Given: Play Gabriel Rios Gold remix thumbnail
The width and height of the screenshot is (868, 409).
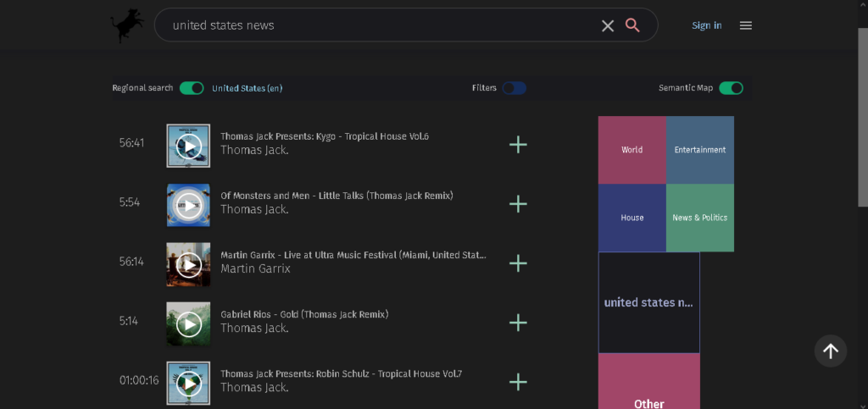Looking at the screenshot, I should pyautogui.click(x=189, y=323).
